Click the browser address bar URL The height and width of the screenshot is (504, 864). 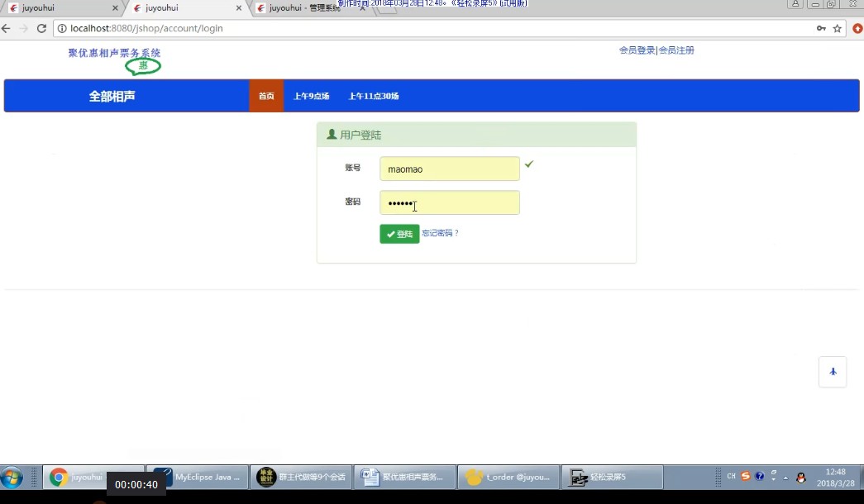click(x=146, y=28)
